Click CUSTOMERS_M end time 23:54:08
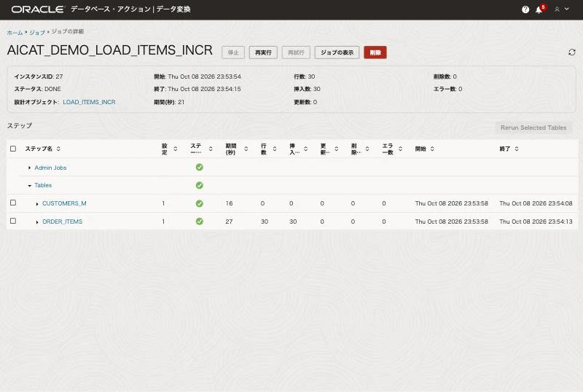Screen dimensions: 583x392 [536, 203]
